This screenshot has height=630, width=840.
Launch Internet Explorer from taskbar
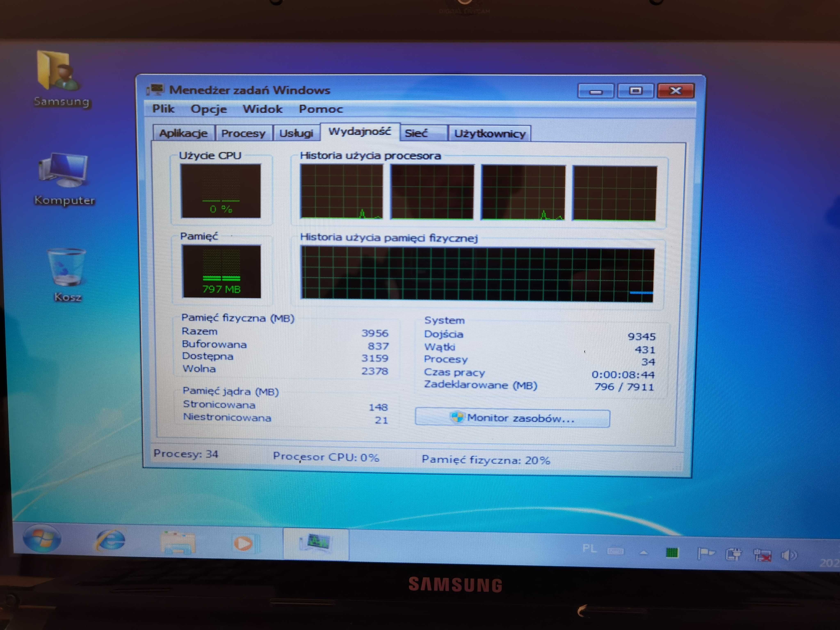(110, 540)
